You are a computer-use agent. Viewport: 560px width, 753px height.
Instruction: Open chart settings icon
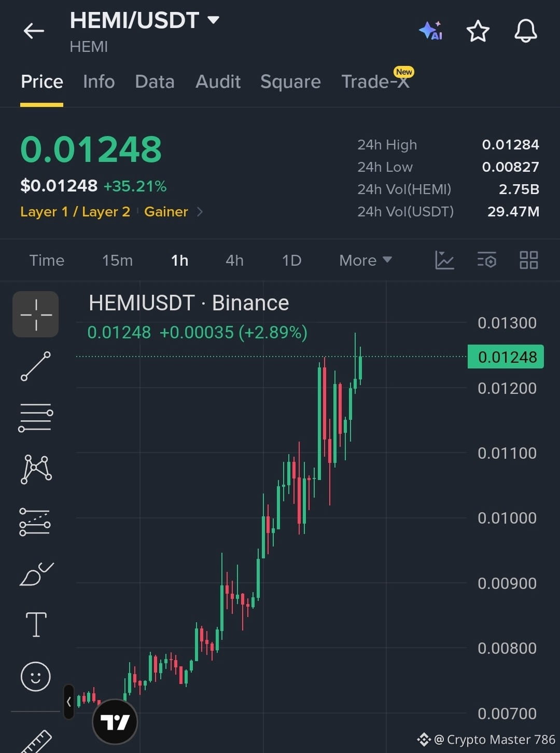(486, 260)
